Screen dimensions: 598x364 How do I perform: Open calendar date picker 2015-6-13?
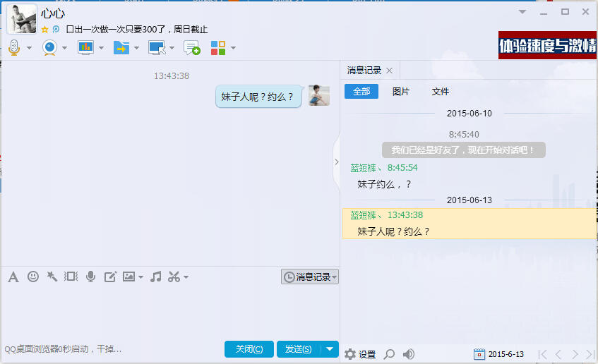(499, 354)
